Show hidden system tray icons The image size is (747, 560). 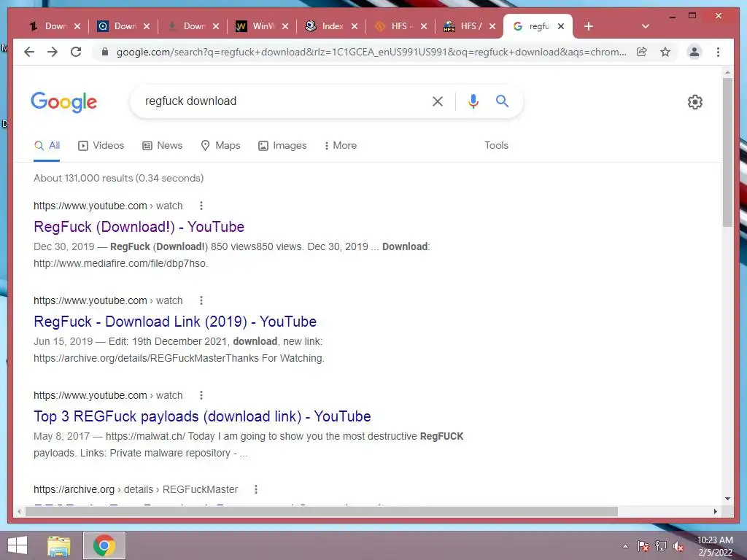tap(625, 546)
